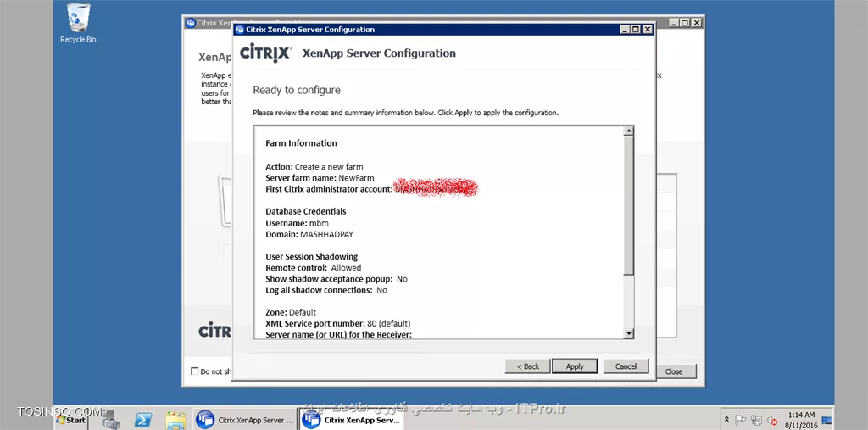The height and width of the screenshot is (430, 868).
Task: Click 'Ready to configure' heading
Action: coord(297,90)
